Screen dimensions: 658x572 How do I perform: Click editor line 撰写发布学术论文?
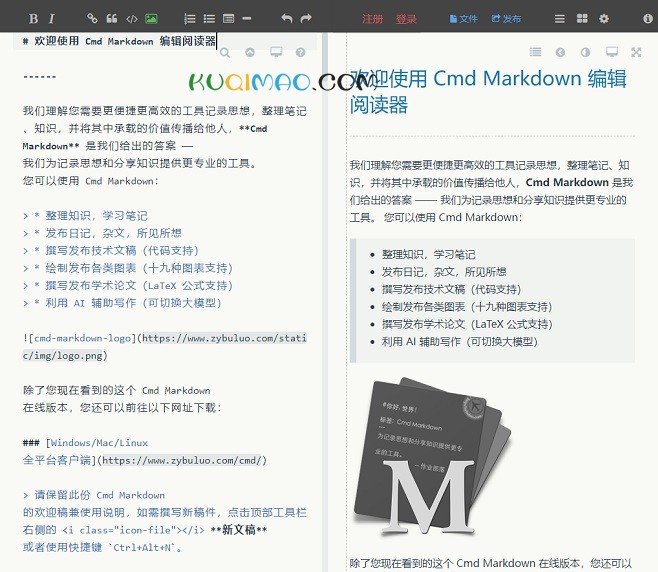click(x=128, y=285)
